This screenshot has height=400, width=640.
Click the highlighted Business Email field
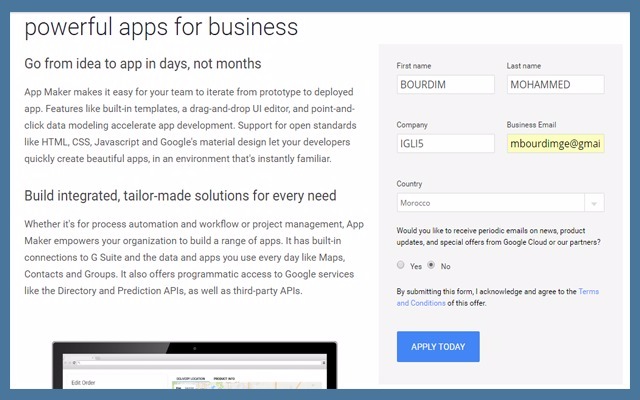click(555, 143)
